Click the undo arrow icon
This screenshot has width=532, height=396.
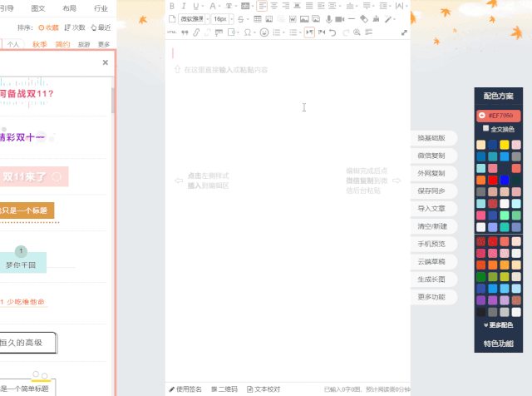click(333, 32)
